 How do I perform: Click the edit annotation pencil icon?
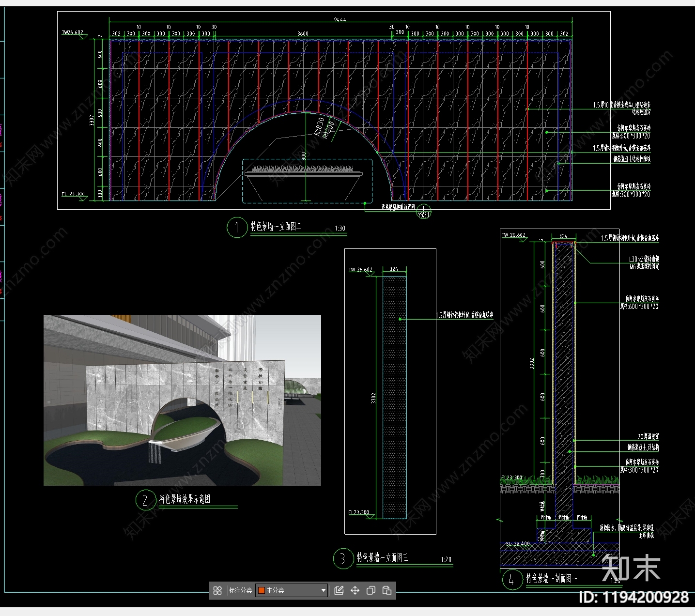339,590
